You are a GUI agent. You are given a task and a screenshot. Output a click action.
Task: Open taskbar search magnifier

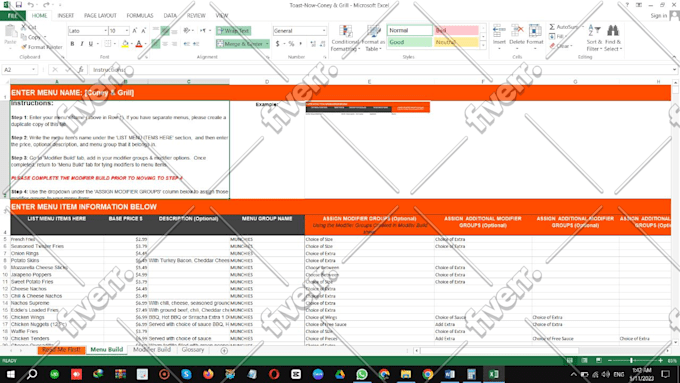32,374
